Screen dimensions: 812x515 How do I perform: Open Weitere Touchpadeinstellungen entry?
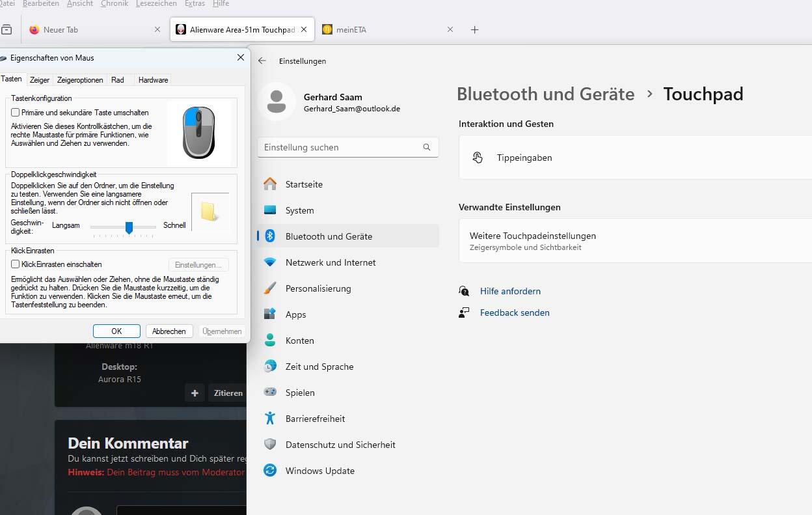pyautogui.click(x=634, y=241)
